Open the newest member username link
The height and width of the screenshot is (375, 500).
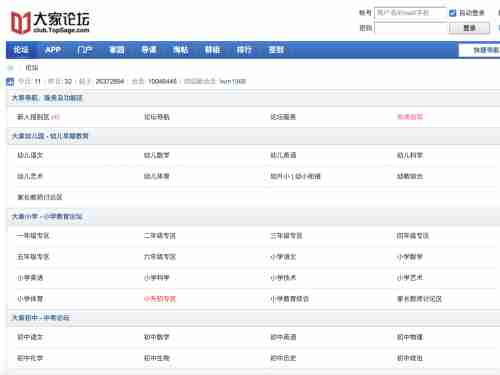[x=233, y=81]
